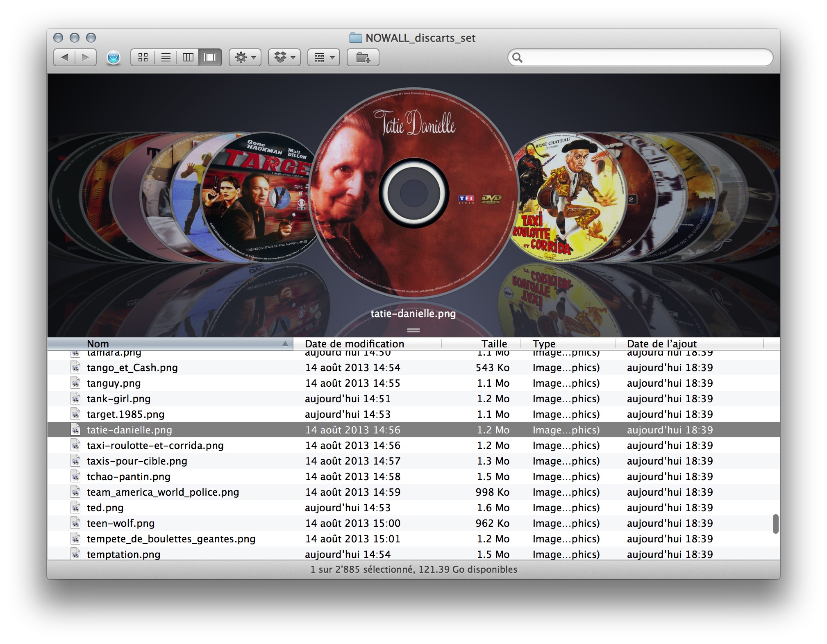
Task: Click the 998 Ko size of team_america
Action: point(493,492)
